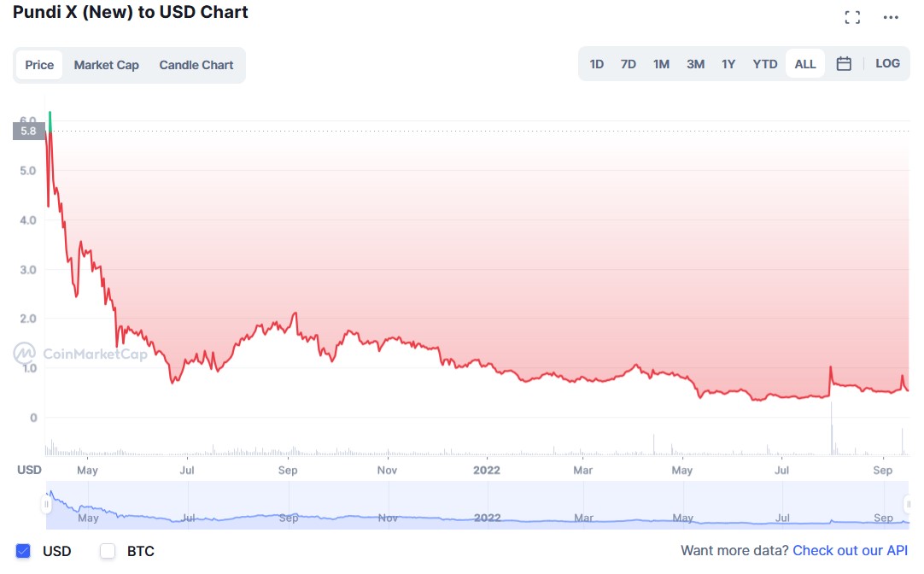Enable the BTC checkbox
924x574 pixels.
point(108,551)
